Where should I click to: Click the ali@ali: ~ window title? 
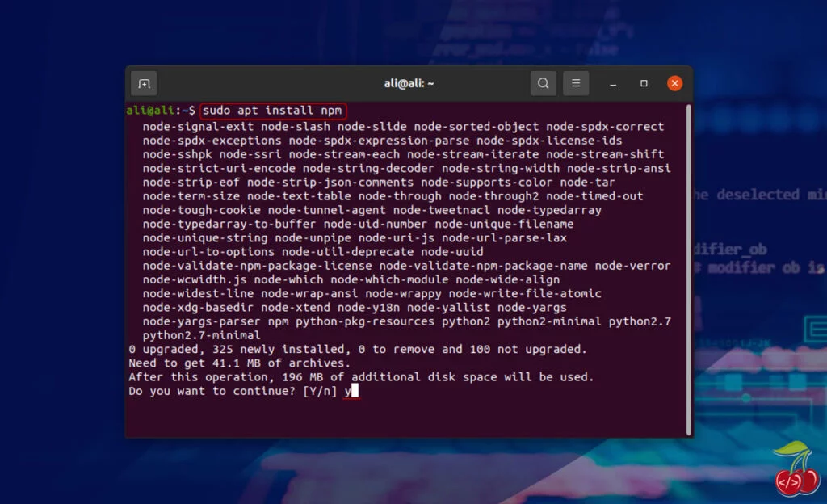click(409, 83)
